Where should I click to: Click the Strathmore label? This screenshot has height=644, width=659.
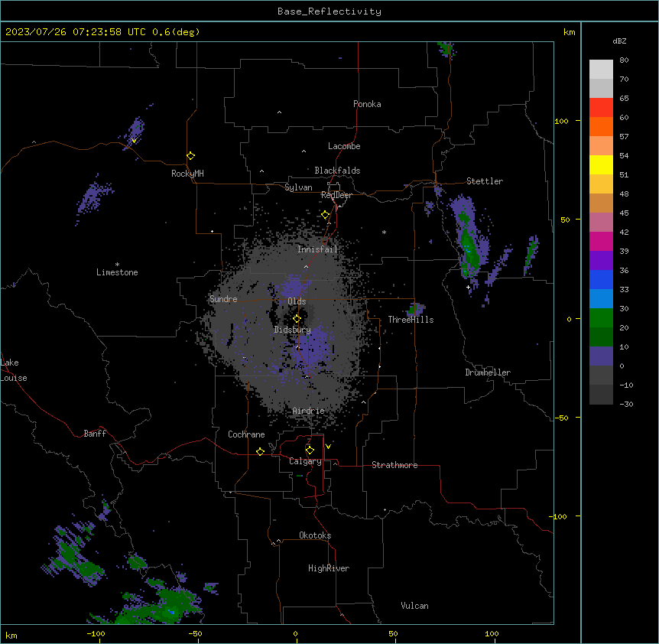(394, 465)
